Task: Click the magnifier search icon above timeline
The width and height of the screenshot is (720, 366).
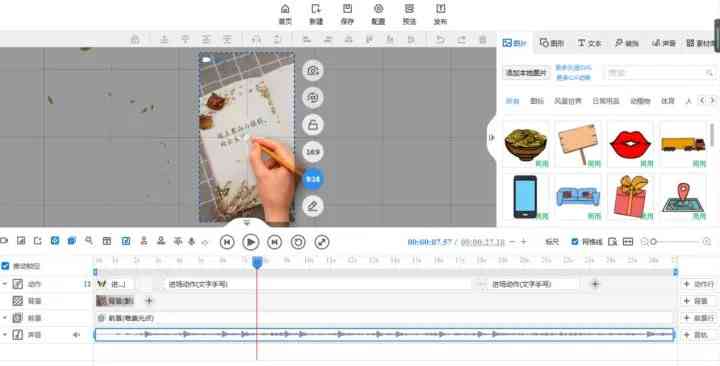Action: click(x=89, y=241)
